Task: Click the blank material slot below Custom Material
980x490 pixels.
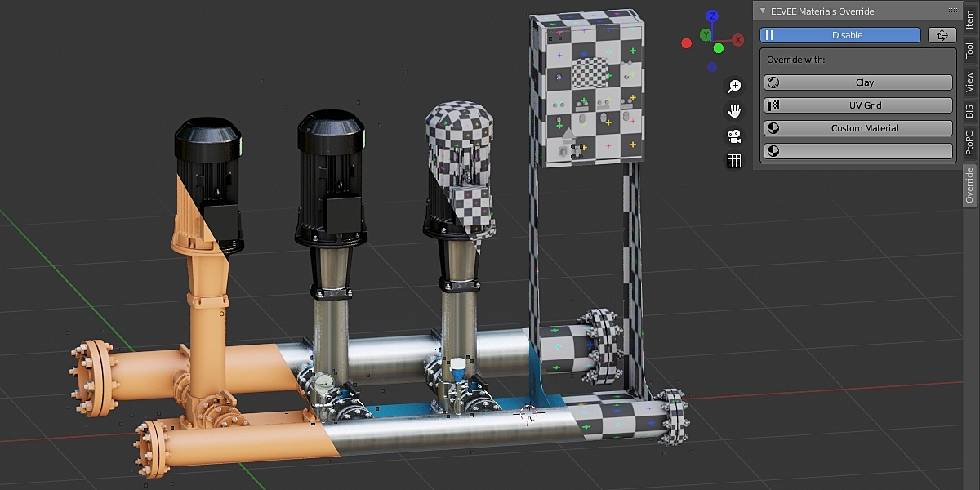Action: [866, 150]
